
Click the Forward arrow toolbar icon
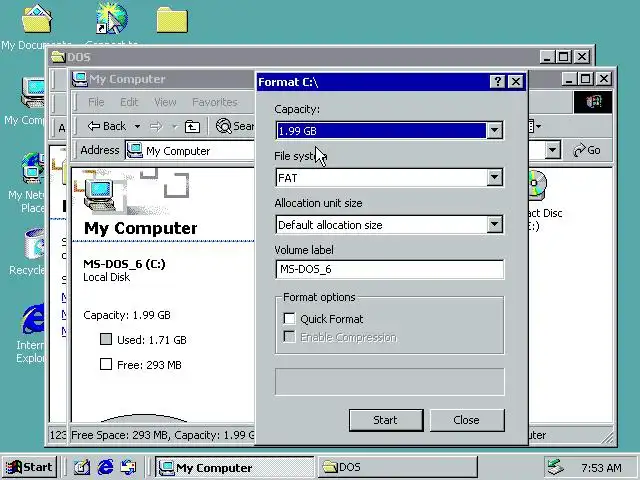tap(156, 127)
